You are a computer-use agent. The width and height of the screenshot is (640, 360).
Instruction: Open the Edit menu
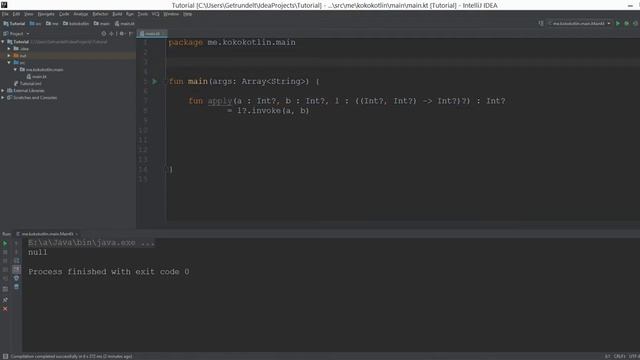tap(16, 14)
